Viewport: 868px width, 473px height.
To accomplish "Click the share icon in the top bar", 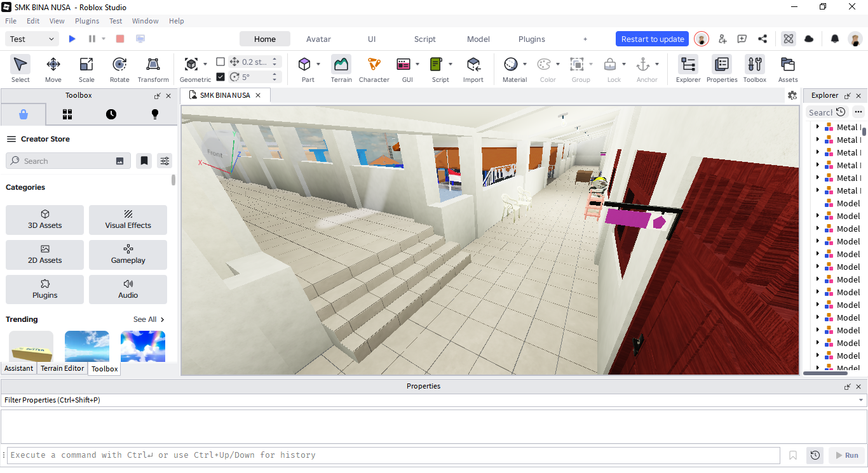I will (x=763, y=39).
